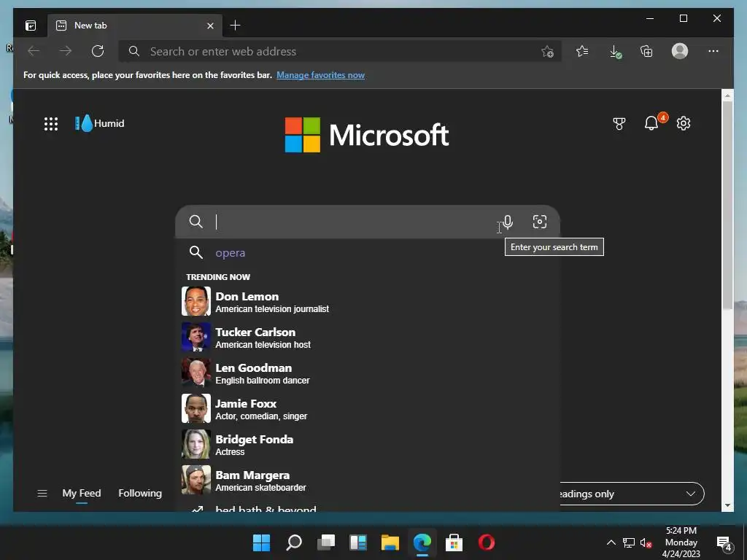Open the muted volume tray icon
Image resolution: width=747 pixels, height=560 pixels.
pyautogui.click(x=646, y=542)
